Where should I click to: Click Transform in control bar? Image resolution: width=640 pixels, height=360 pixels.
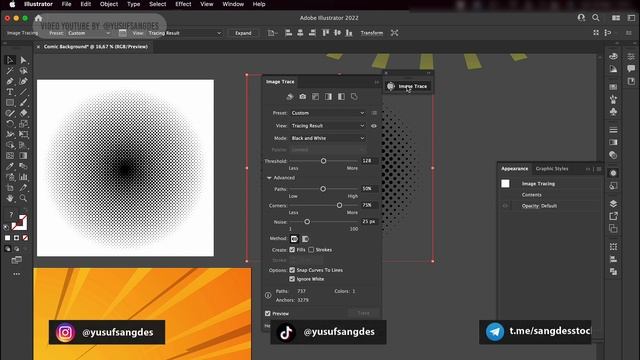[372, 33]
